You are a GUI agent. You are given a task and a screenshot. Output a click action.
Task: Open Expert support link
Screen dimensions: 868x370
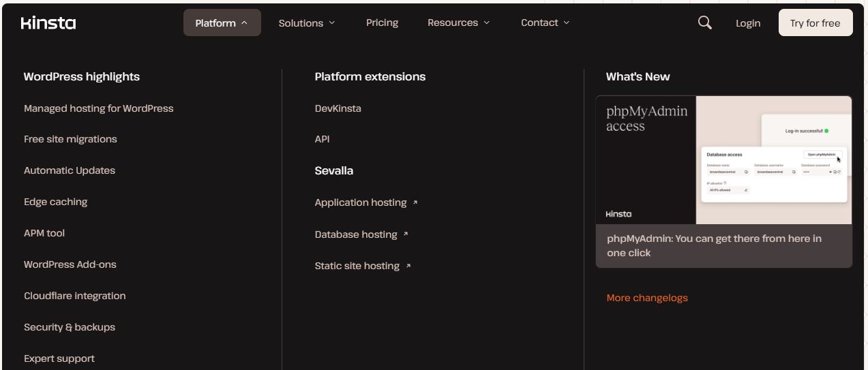tap(59, 358)
